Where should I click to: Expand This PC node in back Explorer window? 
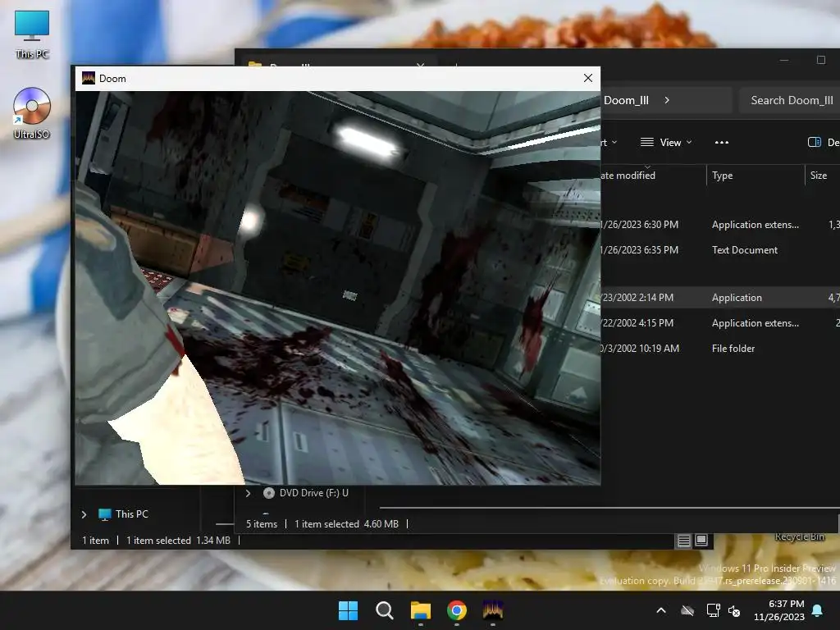84,514
